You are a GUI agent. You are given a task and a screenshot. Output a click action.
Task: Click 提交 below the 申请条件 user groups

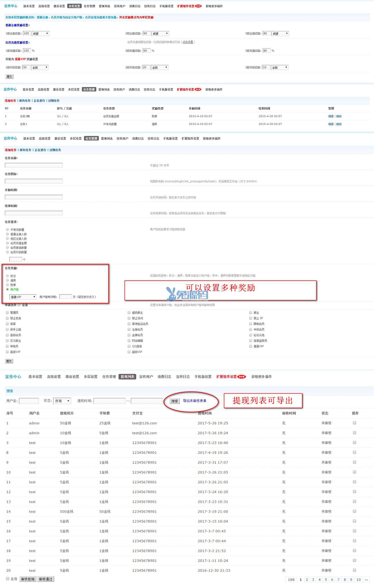pyautogui.click(x=9, y=361)
